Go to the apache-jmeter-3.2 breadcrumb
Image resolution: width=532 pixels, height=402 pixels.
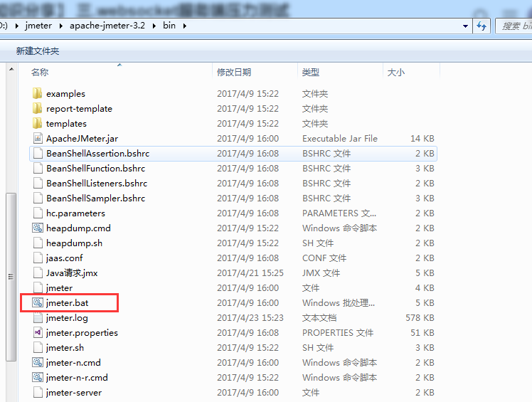point(107,26)
